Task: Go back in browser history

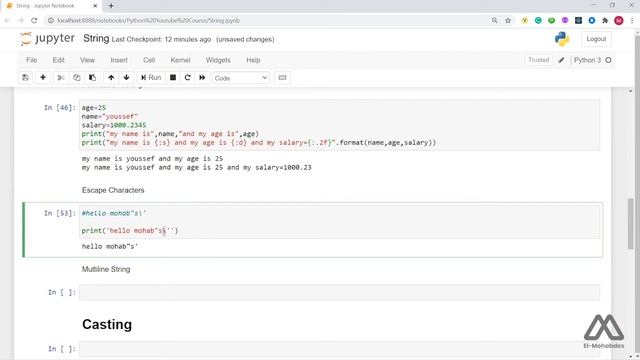Action: pos(7,20)
